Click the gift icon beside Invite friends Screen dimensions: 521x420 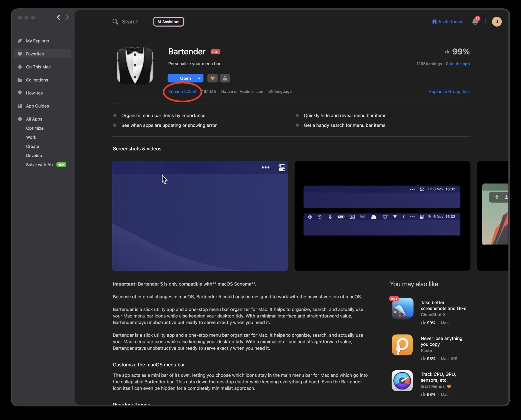click(434, 22)
